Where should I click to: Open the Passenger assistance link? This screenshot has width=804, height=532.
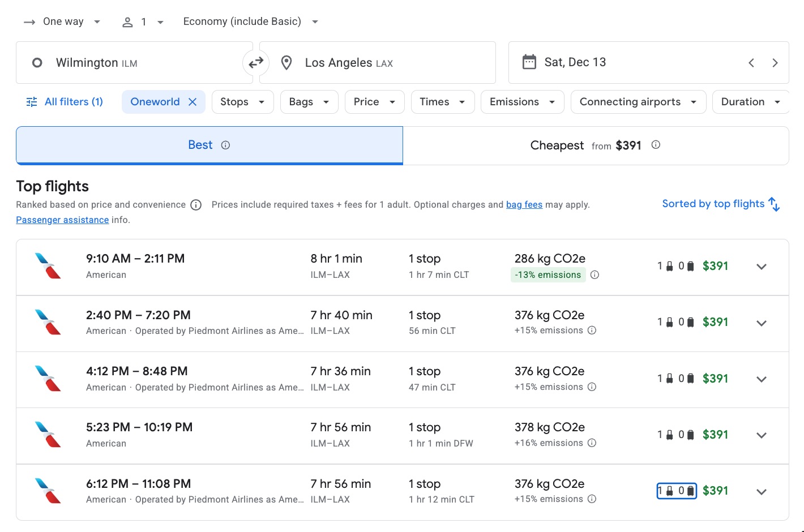pyautogui.click(x=62, y=220)
